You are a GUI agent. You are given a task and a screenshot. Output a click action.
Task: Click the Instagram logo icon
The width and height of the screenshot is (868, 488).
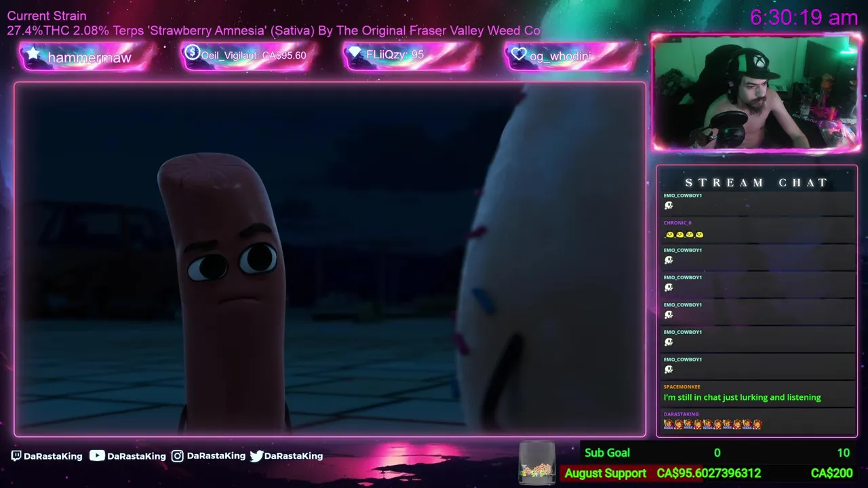coord(178,456)
